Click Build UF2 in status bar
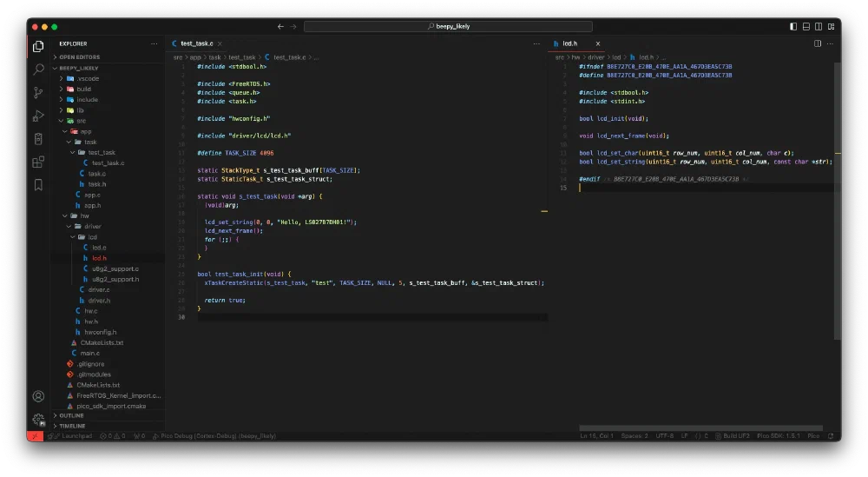 (x=733, y=436)
